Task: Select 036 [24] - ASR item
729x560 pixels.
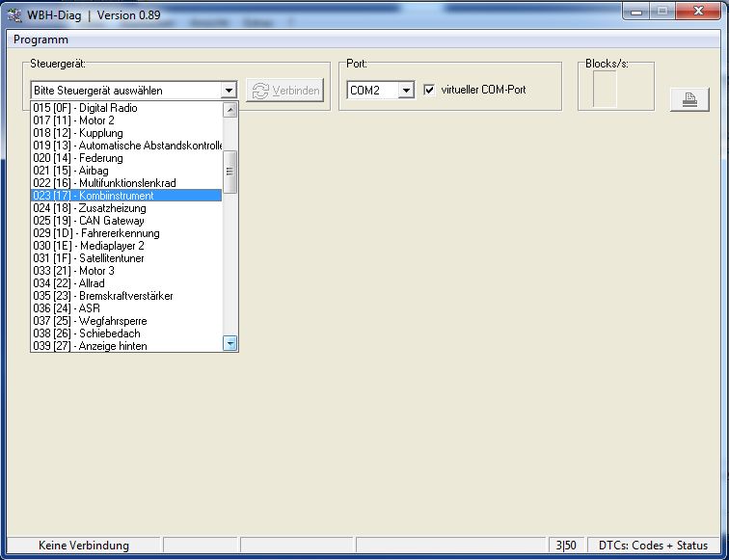Action: [x=125, y=308]
